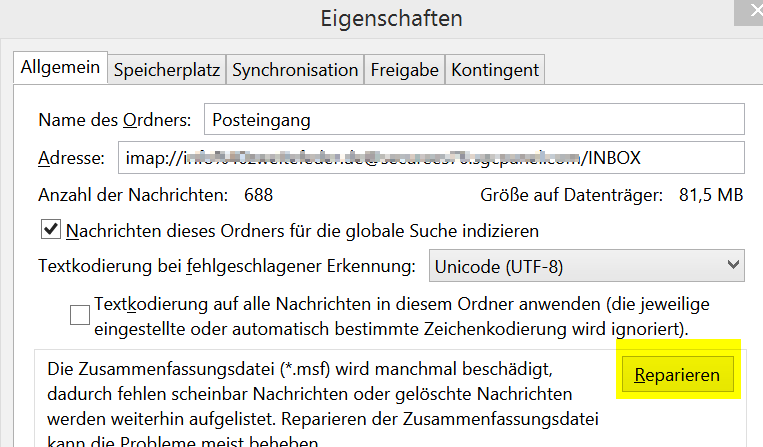Click into the folder name field 'Posteingang'
The height and width of the screenshot is (447, 763).
(474, 120)
